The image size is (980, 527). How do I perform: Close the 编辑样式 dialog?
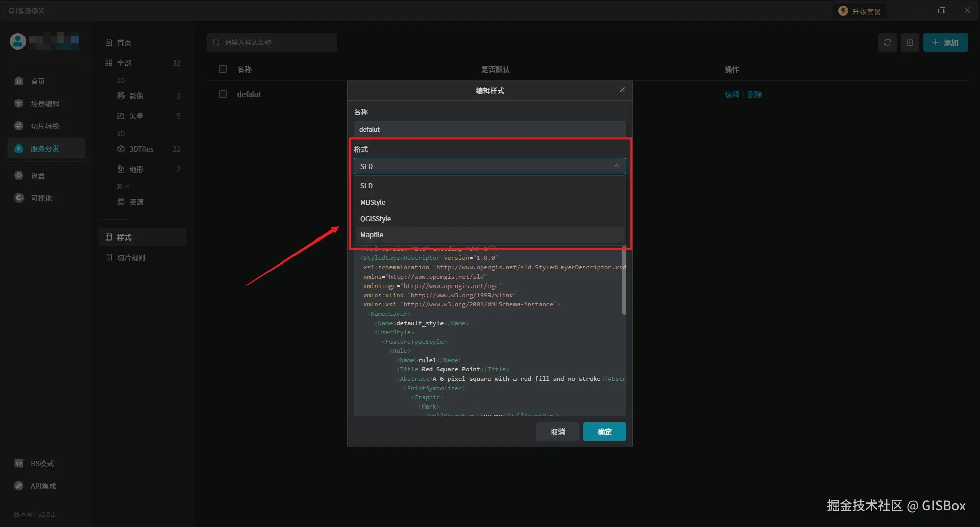pyautogui.click(x=622, y=90)
